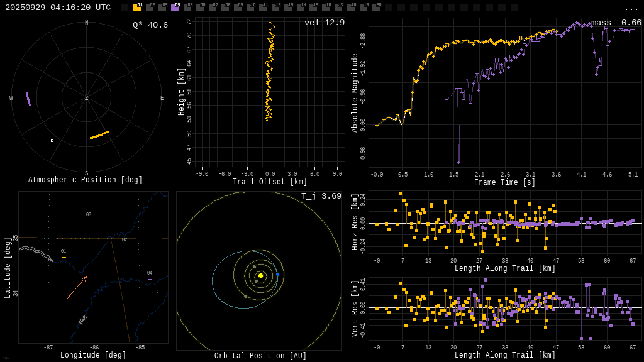Screen dimensions: 644x362
Task: Click the Q* 40.6 convergence angle readout
Action: [150, 25]
